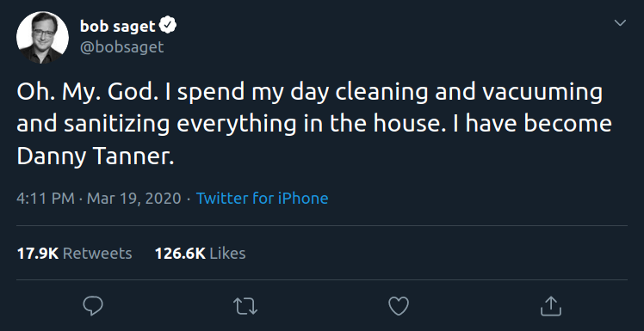644x331 pixels.
Task: Select the word Likes beside 126.6K
Action: (227, 253)
